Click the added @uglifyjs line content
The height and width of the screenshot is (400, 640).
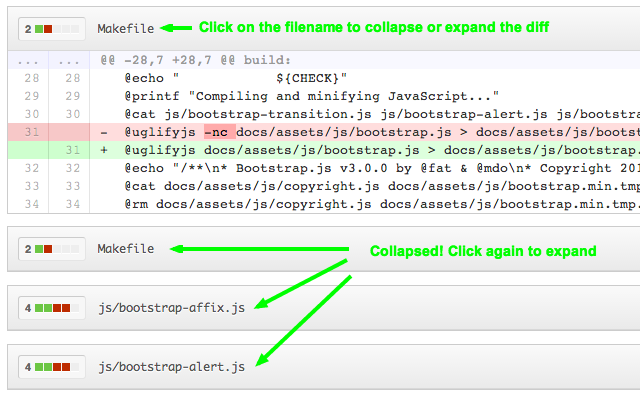382,150
